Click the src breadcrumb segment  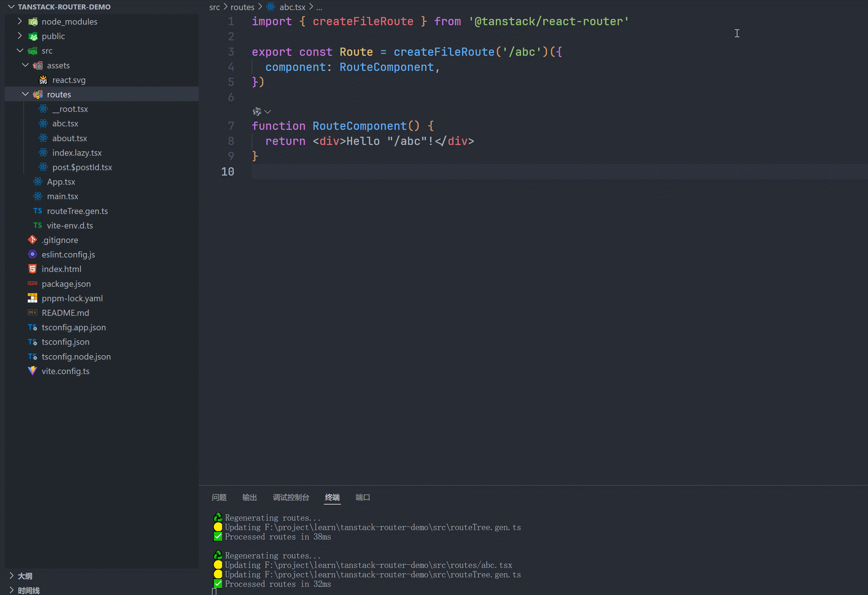point(215,7)
